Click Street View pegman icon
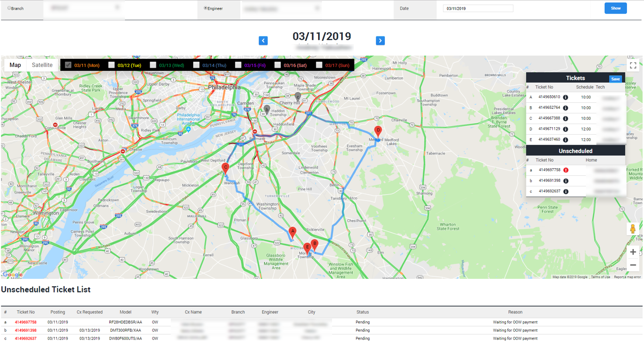This screenshot has width=644, height=344. pos(633,229)
